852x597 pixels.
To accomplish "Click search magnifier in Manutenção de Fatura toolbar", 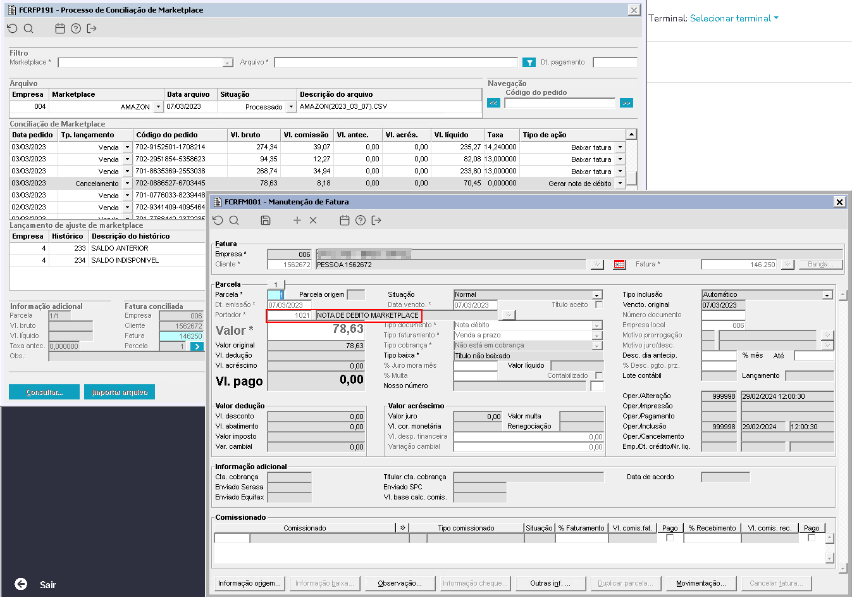I will click(x=234, y=220).
